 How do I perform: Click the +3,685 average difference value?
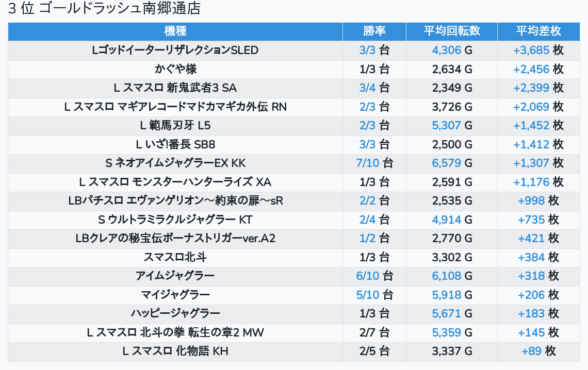tap(531, 51)
